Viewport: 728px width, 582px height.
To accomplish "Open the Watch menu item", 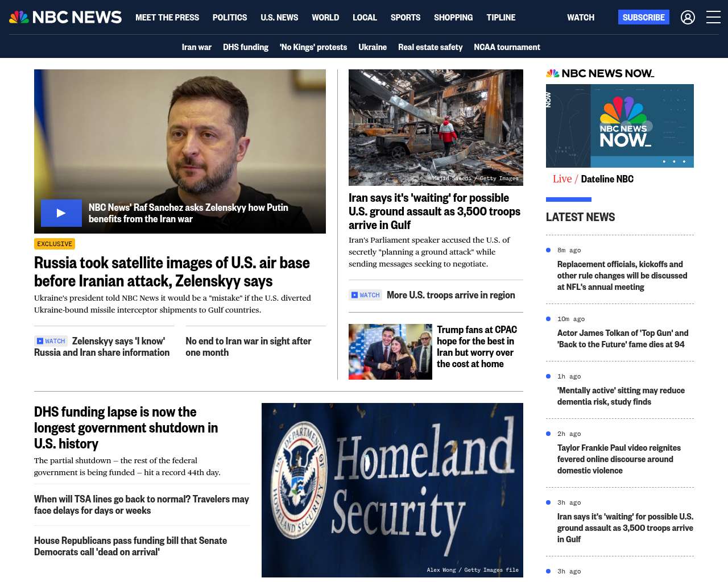I will (580, 18).
